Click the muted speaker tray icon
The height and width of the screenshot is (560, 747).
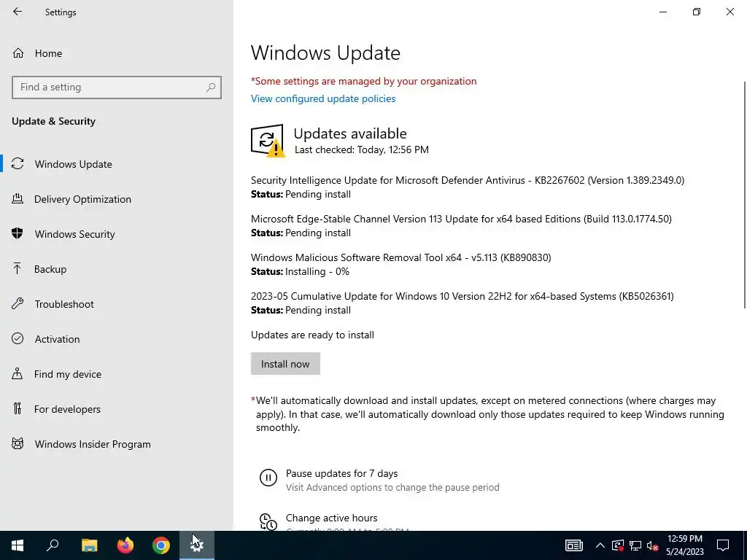pos(653,545)
